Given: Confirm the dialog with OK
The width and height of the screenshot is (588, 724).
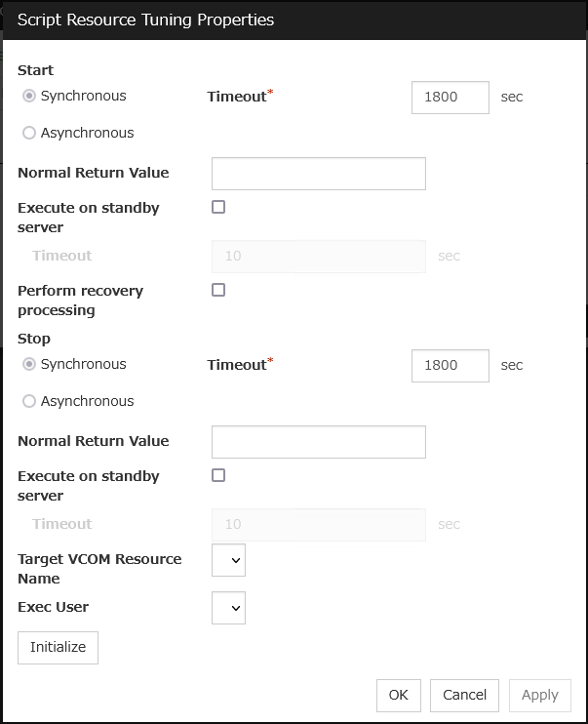Looking at the screenshot, I should click(398, 696).
